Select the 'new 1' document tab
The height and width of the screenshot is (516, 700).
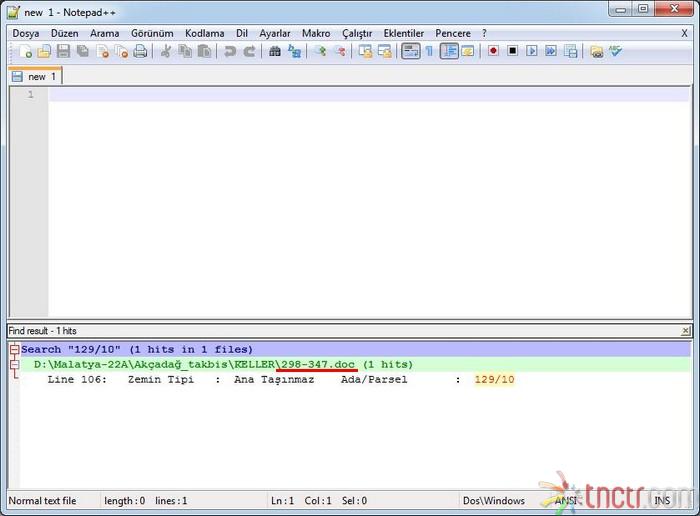tap(35, 76)
